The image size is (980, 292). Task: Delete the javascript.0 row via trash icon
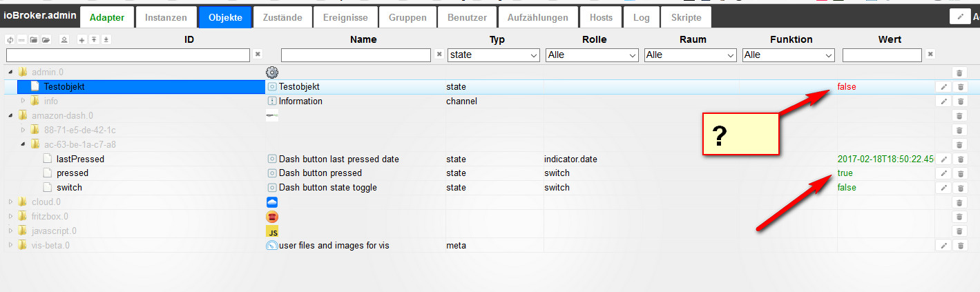(959, 231)
